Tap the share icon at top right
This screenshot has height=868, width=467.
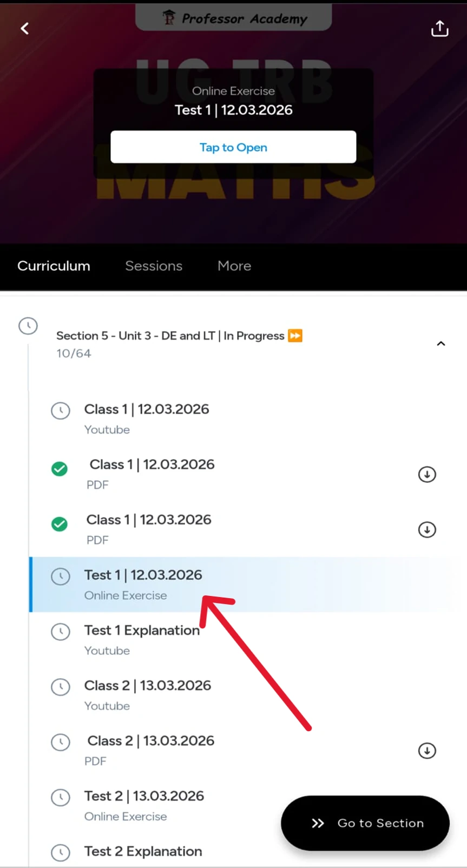[439, 28]
